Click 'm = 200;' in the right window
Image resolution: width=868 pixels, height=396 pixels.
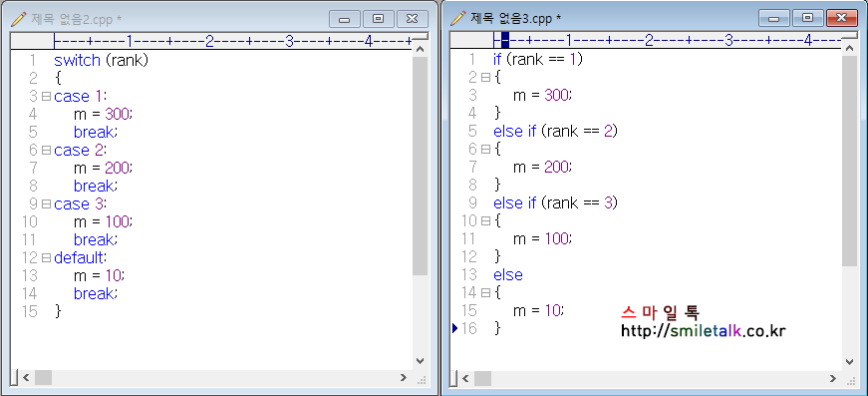point(543,168)
